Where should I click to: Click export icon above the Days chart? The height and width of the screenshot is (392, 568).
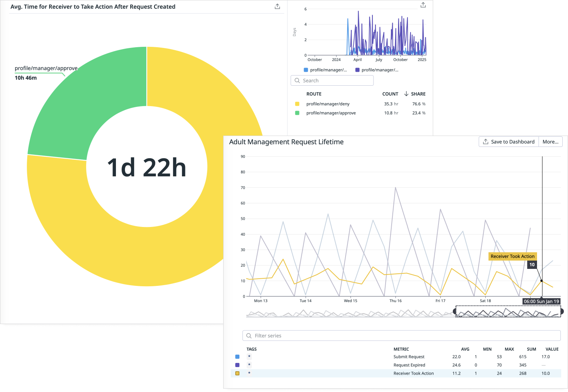423,5
